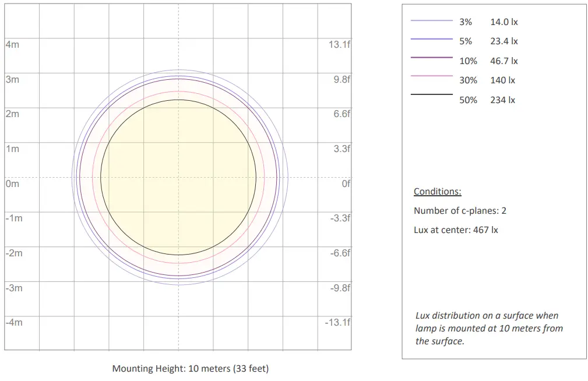Click the '0f' feet axis label

[x=346, y=184]
